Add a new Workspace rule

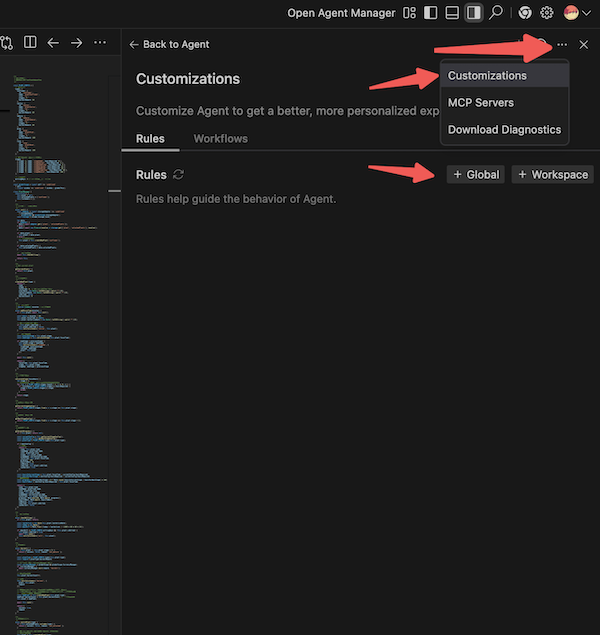(553, 175)
